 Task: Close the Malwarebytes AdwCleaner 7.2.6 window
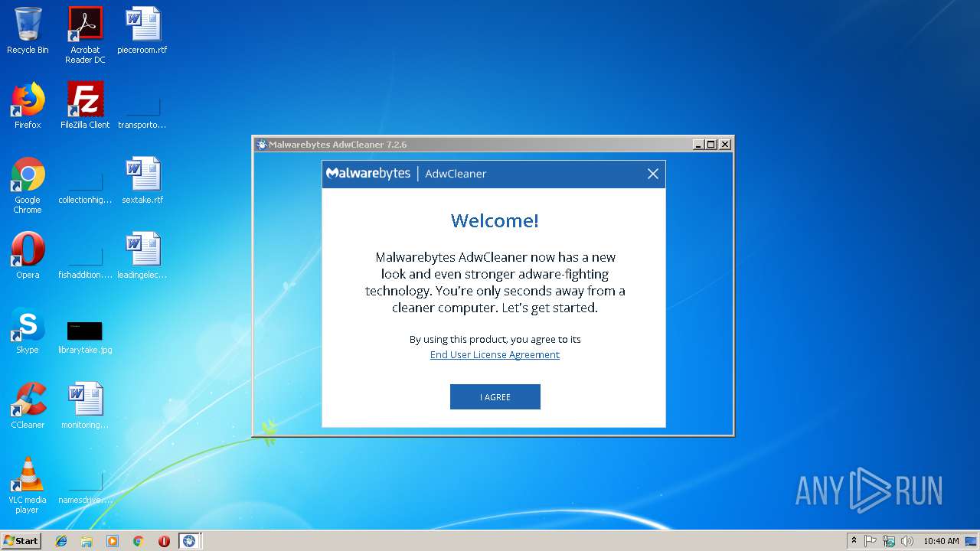click(x=724, y=144)
